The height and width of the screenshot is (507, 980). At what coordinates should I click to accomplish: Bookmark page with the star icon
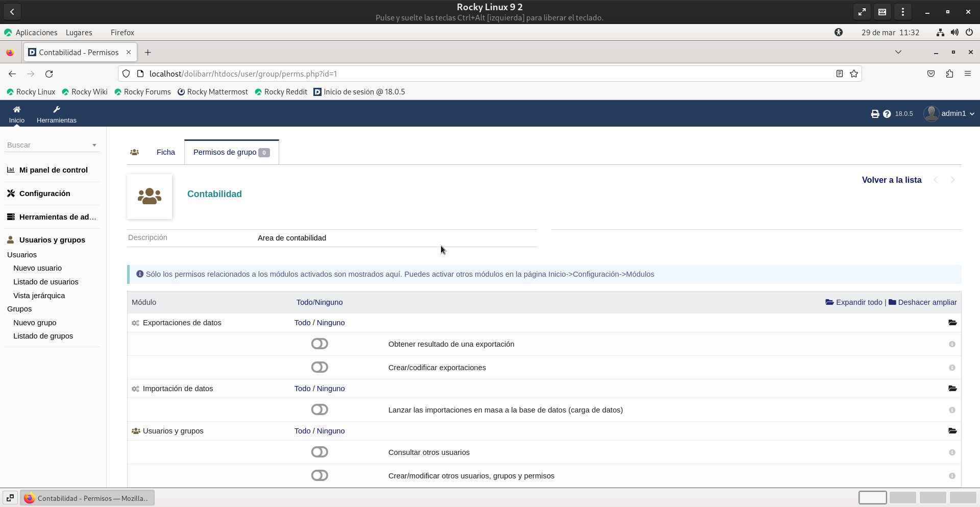853,74
